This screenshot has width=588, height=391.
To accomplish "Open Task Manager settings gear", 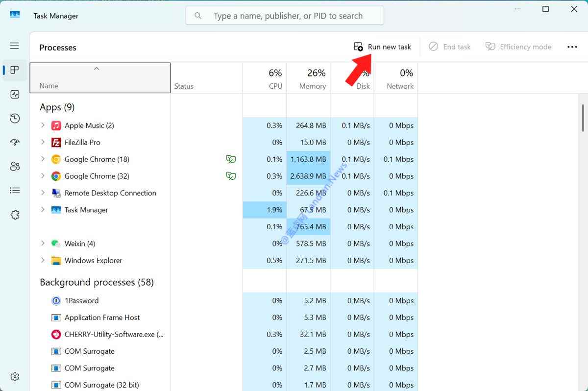I will point(15,376).
